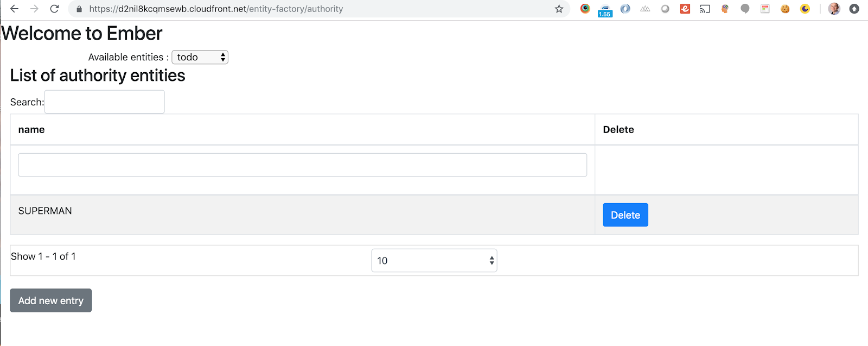Click the red Ember extension icon

pos(685,9)
